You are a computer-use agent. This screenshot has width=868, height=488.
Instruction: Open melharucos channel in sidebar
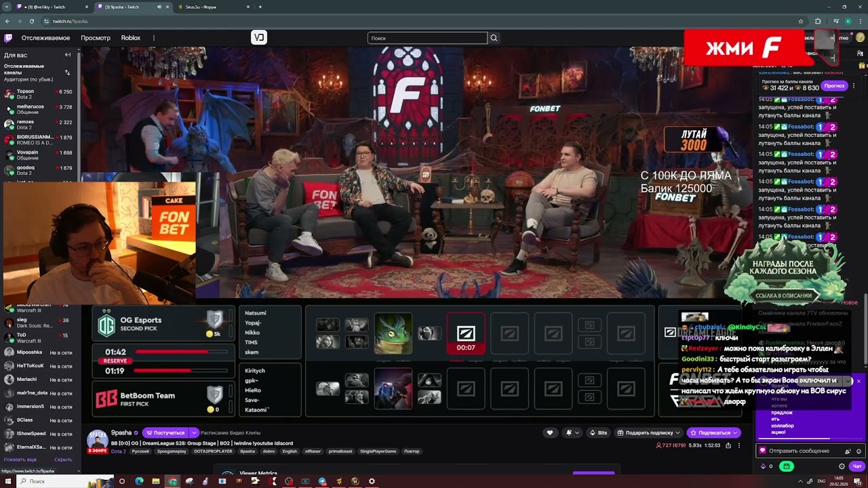point(39,109)
